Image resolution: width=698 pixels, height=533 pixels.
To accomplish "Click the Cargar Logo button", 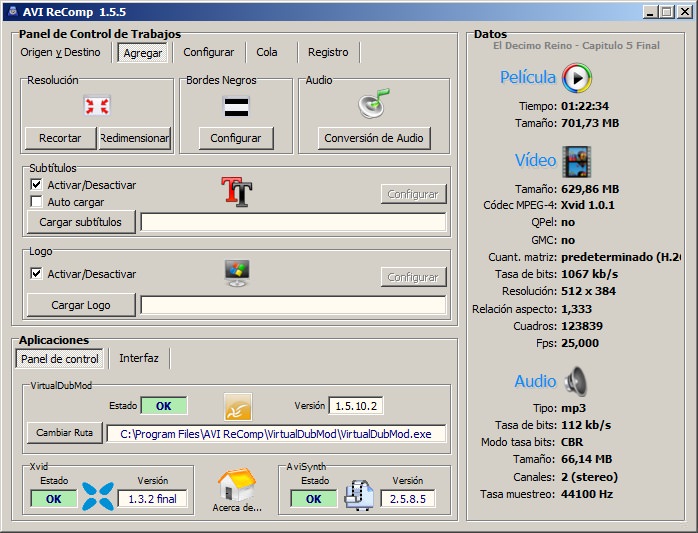I will point(81,305).
